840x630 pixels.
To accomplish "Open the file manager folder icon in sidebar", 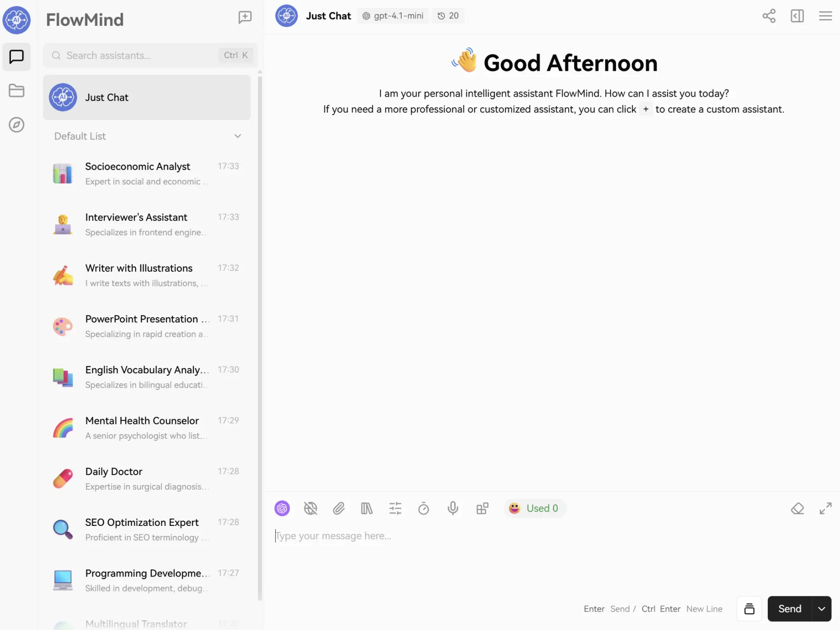I will click(16, 91).
